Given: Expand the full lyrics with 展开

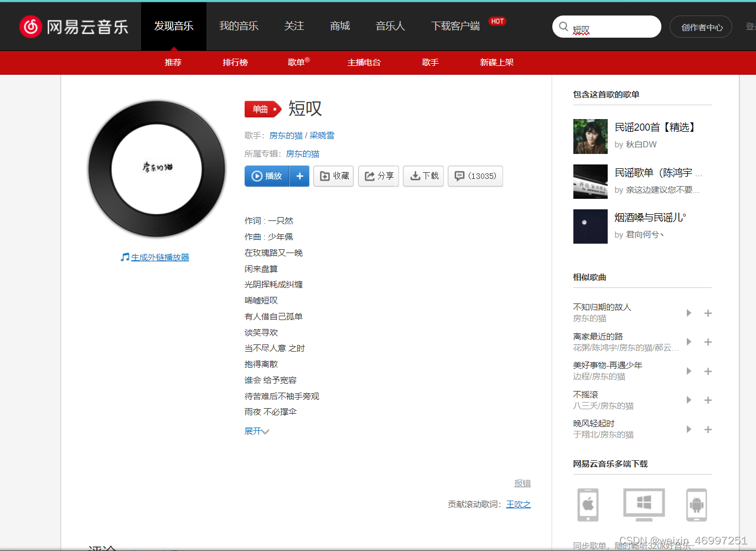Looking at the screenshot, I should click(x=257, y=431).
